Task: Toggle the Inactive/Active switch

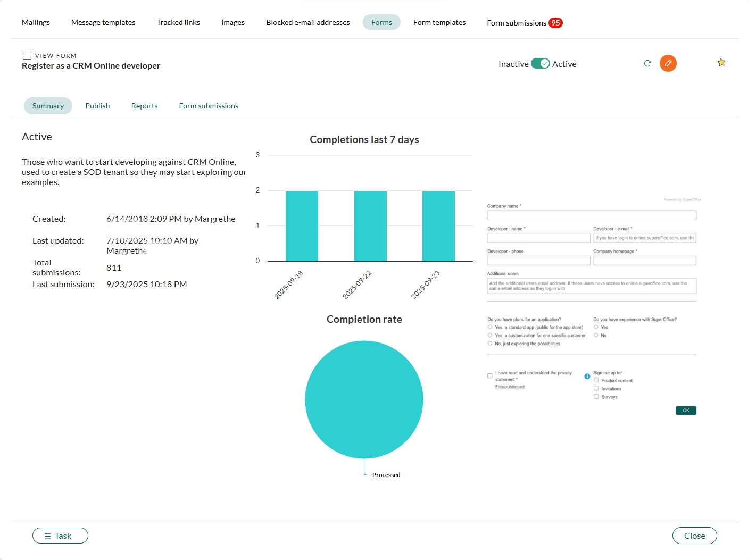Action: 540,64
